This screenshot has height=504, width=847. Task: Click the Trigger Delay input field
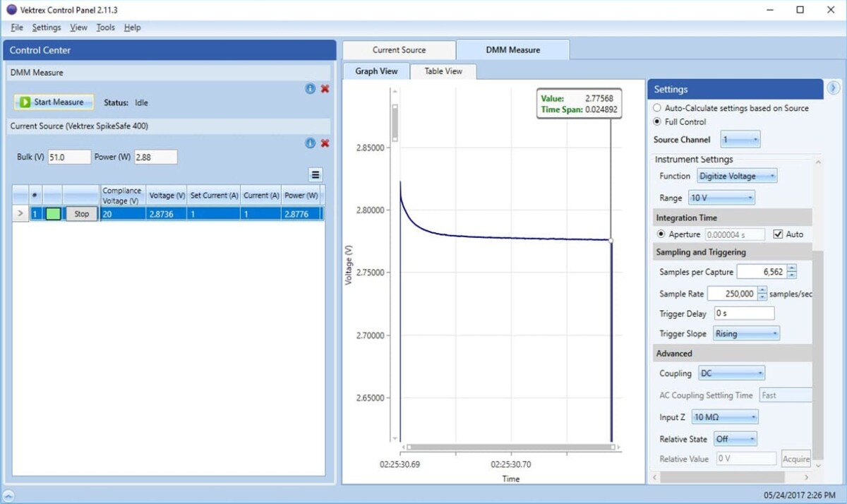click(x=744, y=313)
